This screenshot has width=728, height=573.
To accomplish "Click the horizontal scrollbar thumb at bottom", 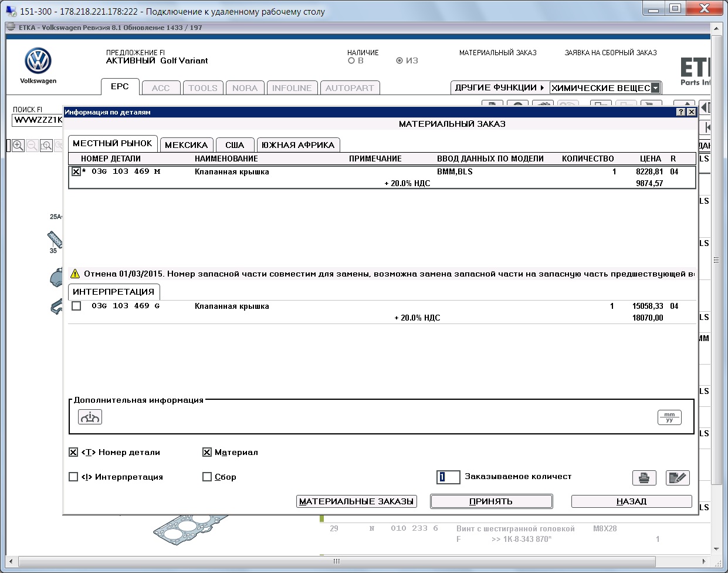I will [337, 561].
